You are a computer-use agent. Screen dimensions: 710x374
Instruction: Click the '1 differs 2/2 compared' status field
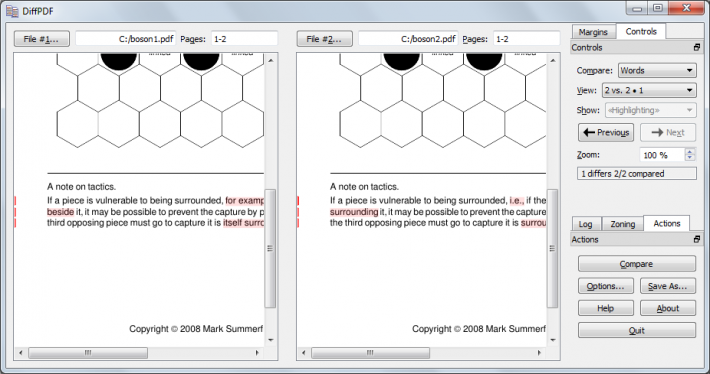click(x=637, y=174)
